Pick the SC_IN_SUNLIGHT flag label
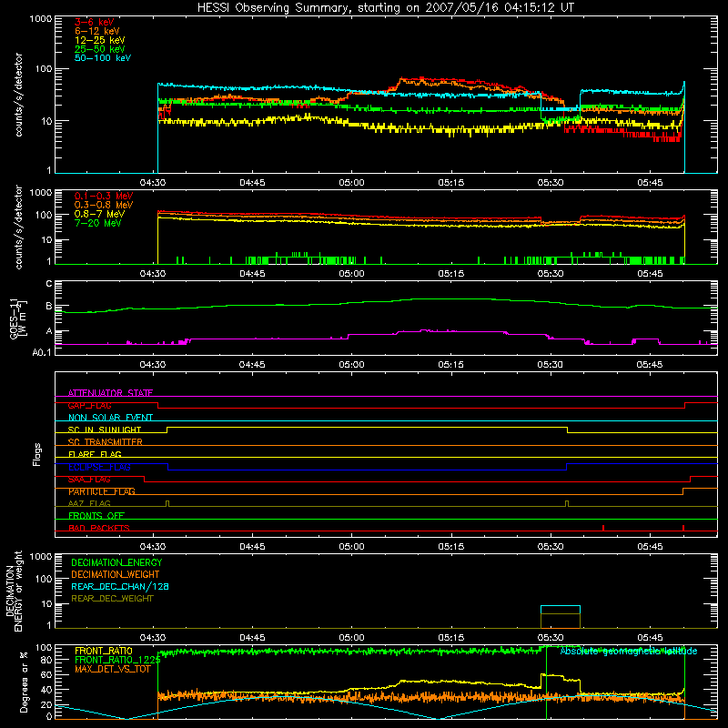 click(105, 430)
